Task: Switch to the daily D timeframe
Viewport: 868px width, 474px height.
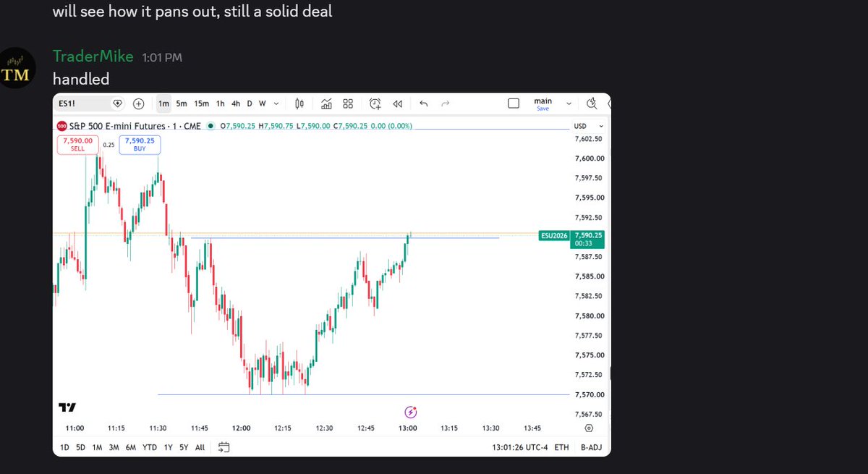Action: [x=250, y=103]
